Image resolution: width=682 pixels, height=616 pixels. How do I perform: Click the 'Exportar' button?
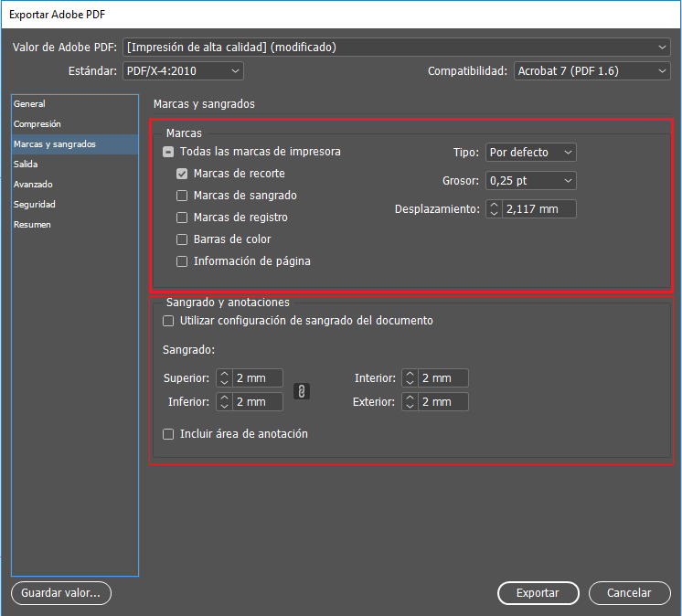[x=538, y=593]
